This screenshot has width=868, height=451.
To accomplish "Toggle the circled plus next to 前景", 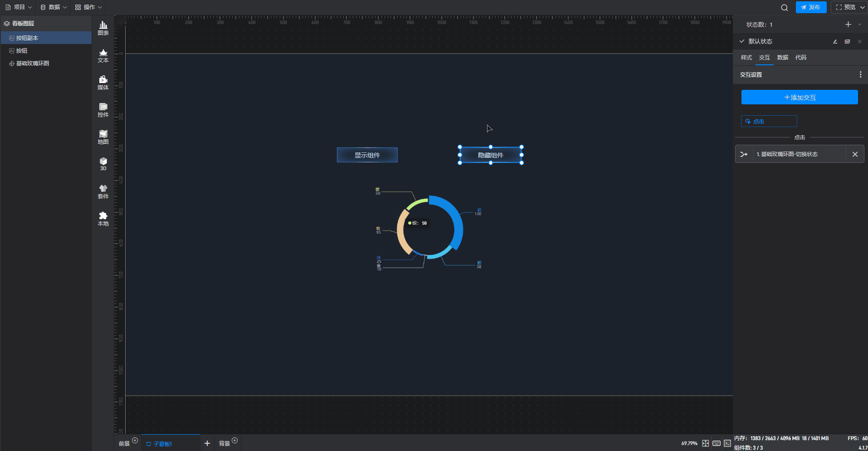I will coord(135,440).
